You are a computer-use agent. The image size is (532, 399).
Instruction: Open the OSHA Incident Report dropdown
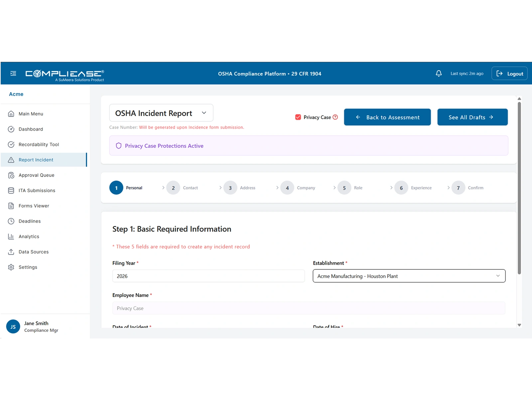point(161,113)
